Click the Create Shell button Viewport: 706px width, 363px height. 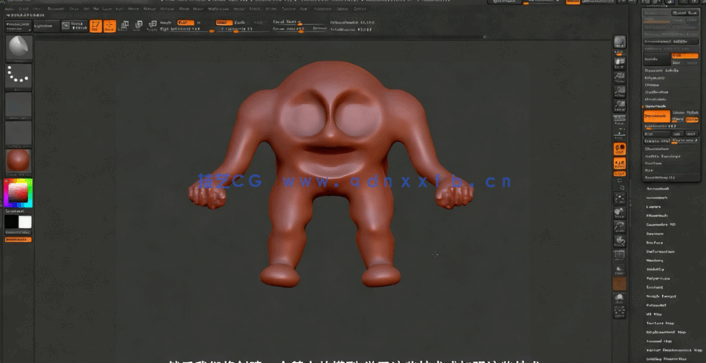click(658, 141)
